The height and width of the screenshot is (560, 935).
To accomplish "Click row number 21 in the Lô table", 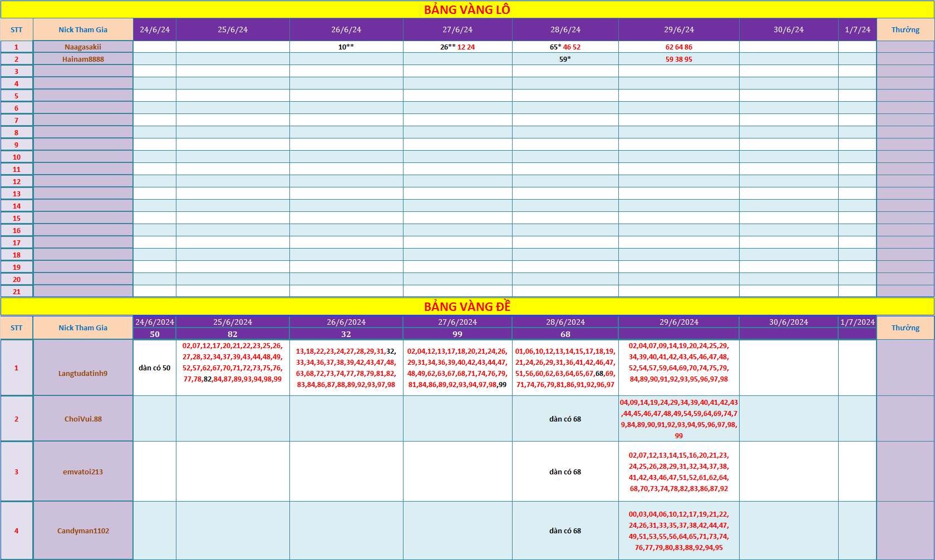I will pos(17,291).
